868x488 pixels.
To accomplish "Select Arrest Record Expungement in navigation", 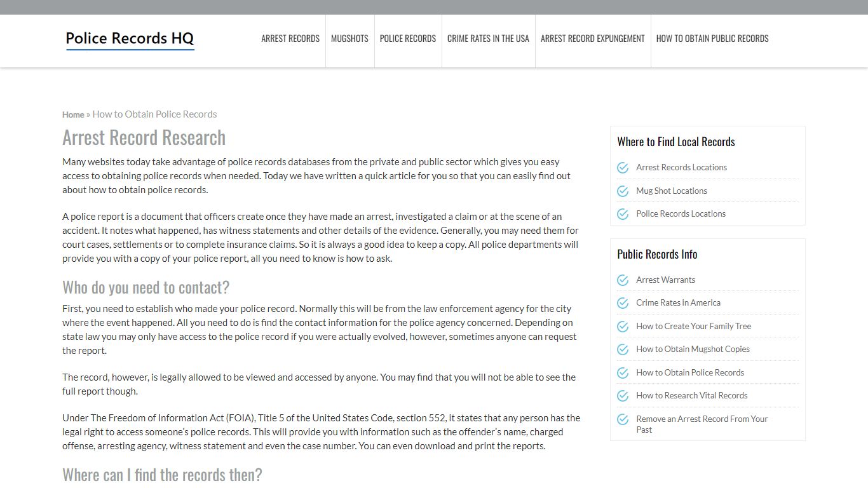I will tap(593, 39).
